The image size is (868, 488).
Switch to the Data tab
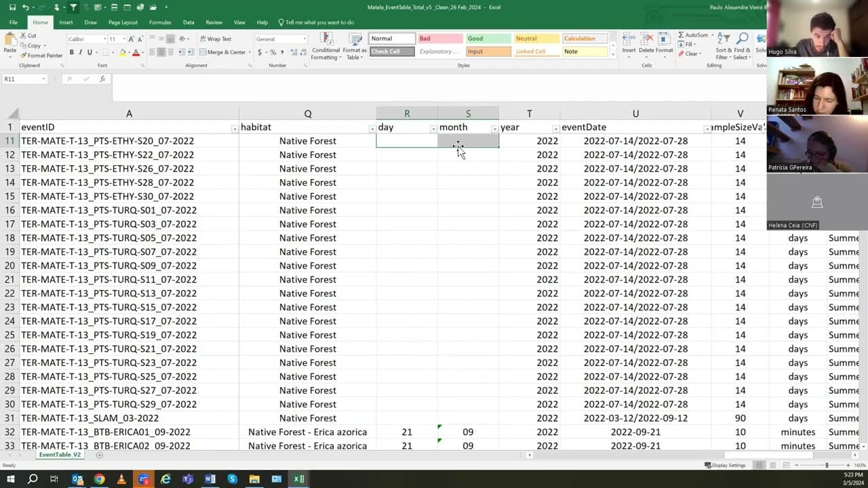point(189,22)
